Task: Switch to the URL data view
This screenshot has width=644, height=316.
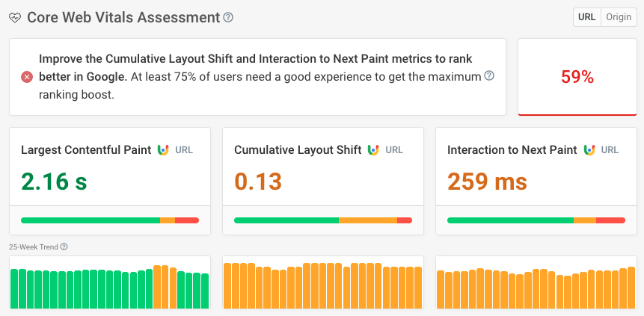Action: (x=587, y=17)
